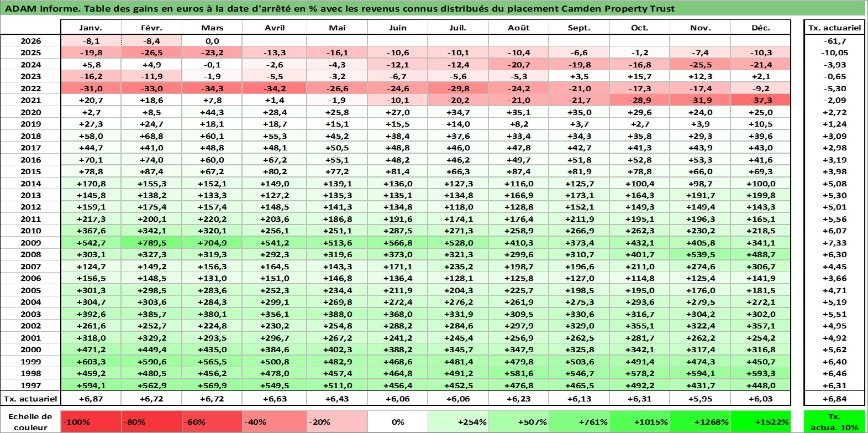This screenshot has height=433, width=868.
Task: Click the +6,84 overall actuarial rate cell
Action: pyautogui.click(x=834, y=399)
